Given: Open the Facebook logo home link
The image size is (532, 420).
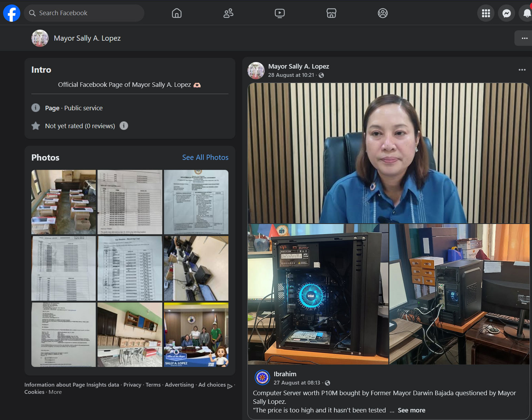Looking at the screenshot, I should click(12, 13).
